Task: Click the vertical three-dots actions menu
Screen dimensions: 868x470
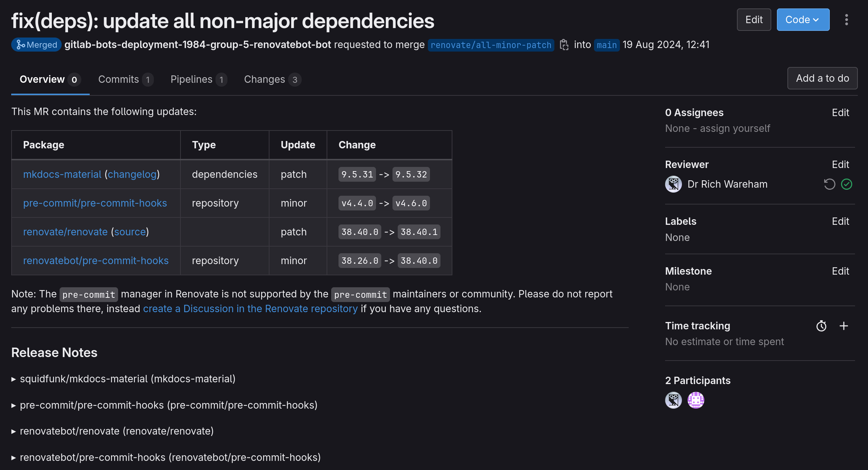Action: (x=846, y=20)
